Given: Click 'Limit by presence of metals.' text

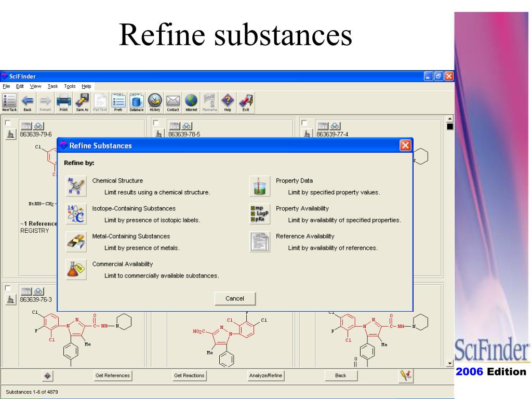Looking at the screenshot, I should 142,248.
